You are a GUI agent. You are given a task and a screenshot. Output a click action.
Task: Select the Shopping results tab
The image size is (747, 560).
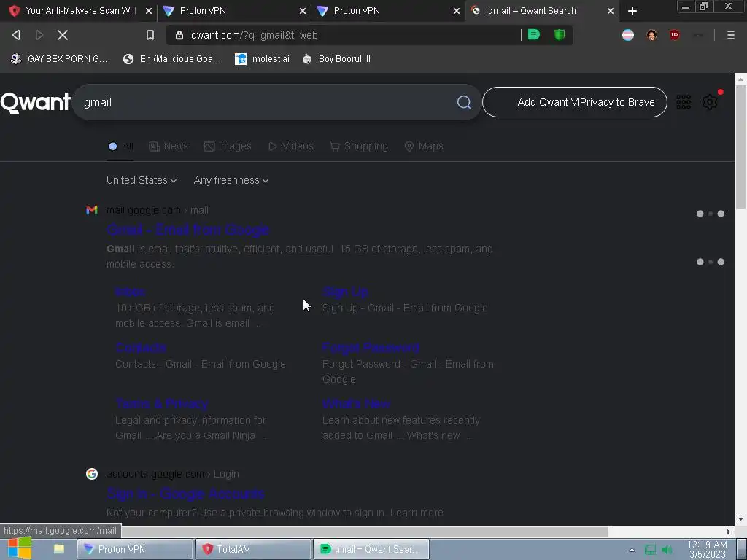pyautogui.click(x=359, y=146)
